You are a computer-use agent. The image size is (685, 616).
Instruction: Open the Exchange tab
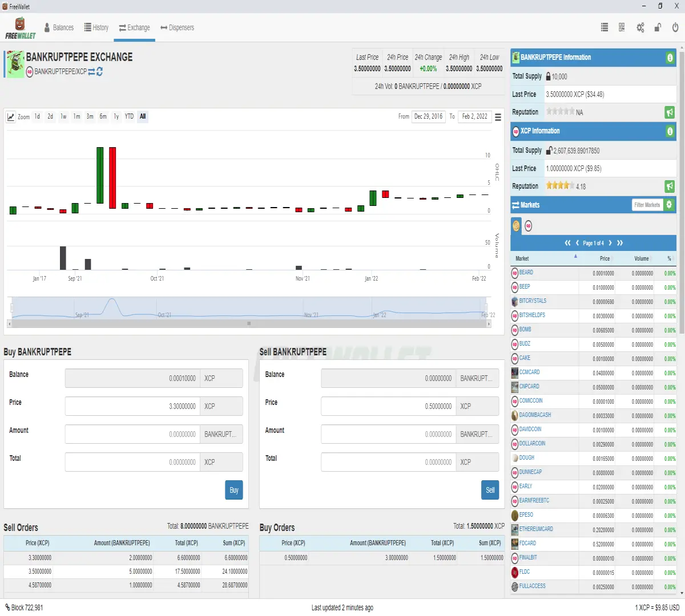[134, 27]
